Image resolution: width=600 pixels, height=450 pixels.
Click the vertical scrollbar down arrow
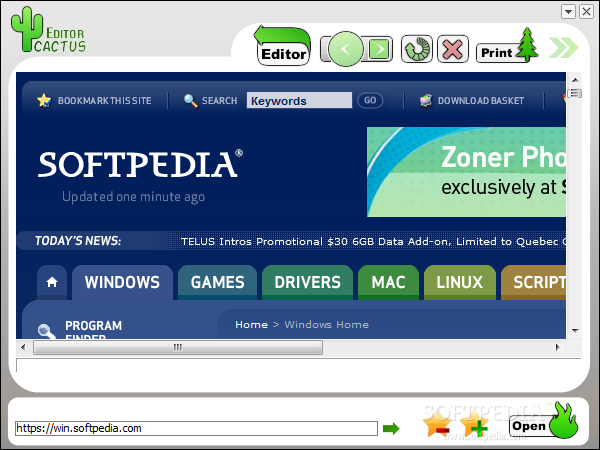click(575, 330)
